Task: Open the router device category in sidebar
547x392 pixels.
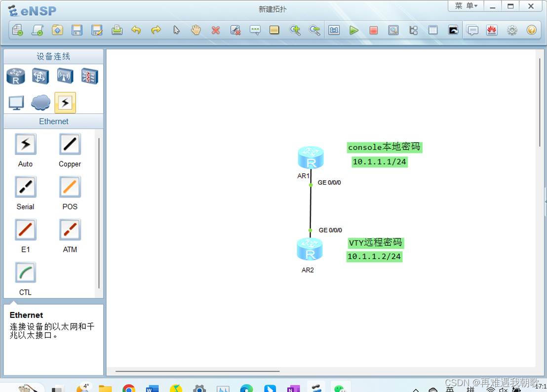Action: pyautogui.click(x=15, y=76)
